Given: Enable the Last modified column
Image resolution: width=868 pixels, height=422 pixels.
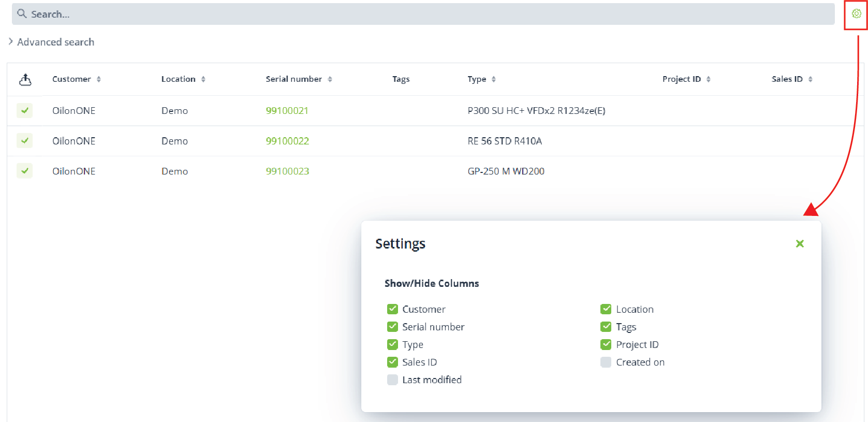Looking at the screenshot, I should pyautogui.click(x=392, y=380).
